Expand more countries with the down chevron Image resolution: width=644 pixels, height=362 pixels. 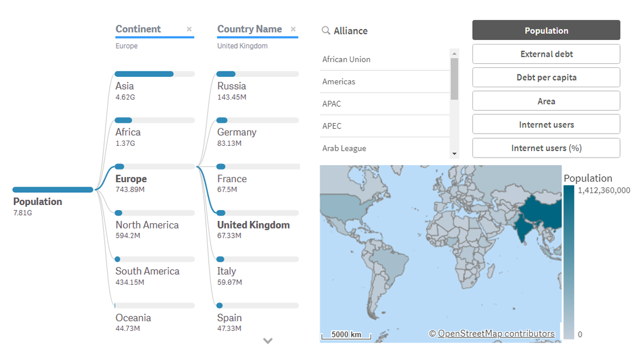pos(268,341)
